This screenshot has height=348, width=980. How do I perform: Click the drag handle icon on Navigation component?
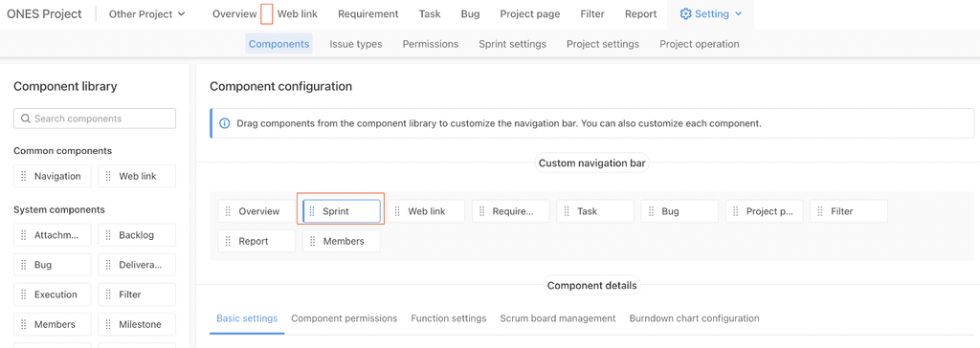24,176
